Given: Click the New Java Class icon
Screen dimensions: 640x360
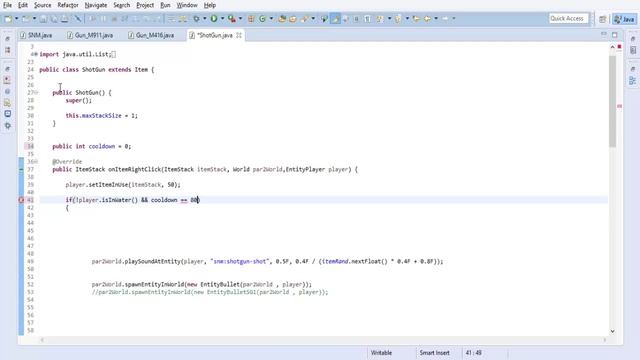Looking at the screenshot, I should point(262,19).
